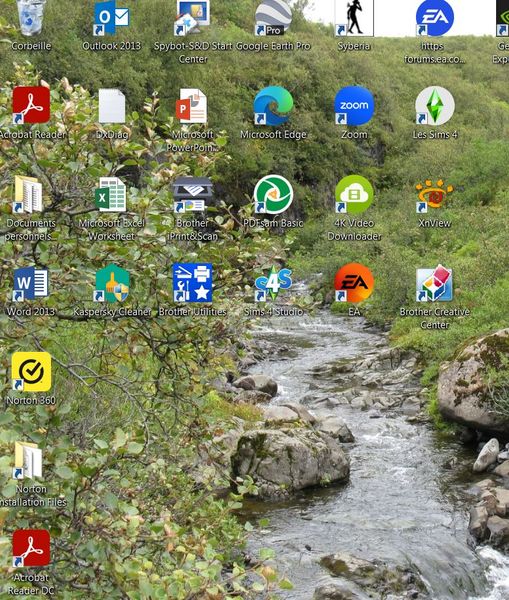Open the Norton Installation Files folder
This screenshot has width=509, height=600.
click(28, 460)
